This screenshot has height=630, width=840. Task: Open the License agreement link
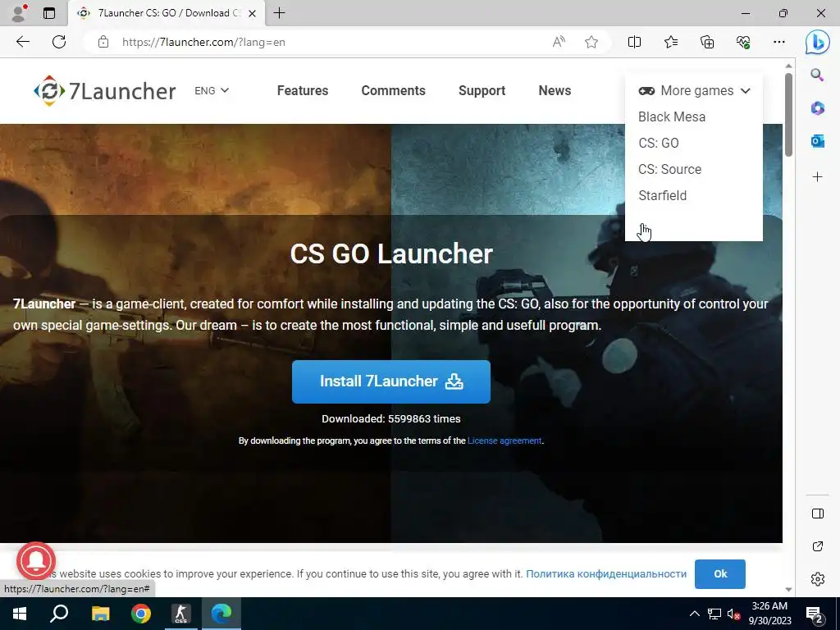[x=504, y=441]
